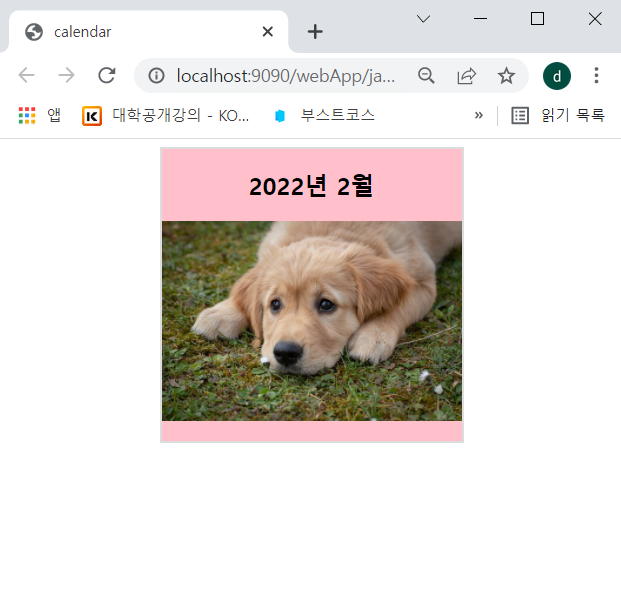Select the calendar tab
The image size is (621, 614).
[x=149, y=32]
